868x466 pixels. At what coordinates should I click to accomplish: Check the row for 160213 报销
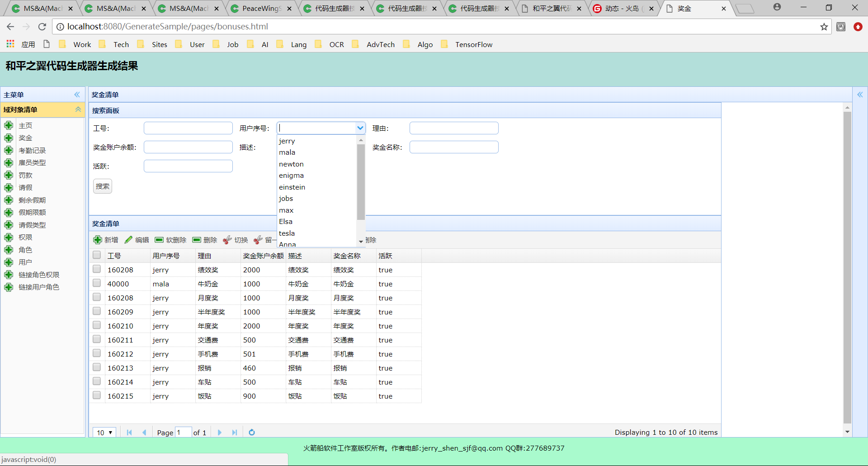pos(97,367)
